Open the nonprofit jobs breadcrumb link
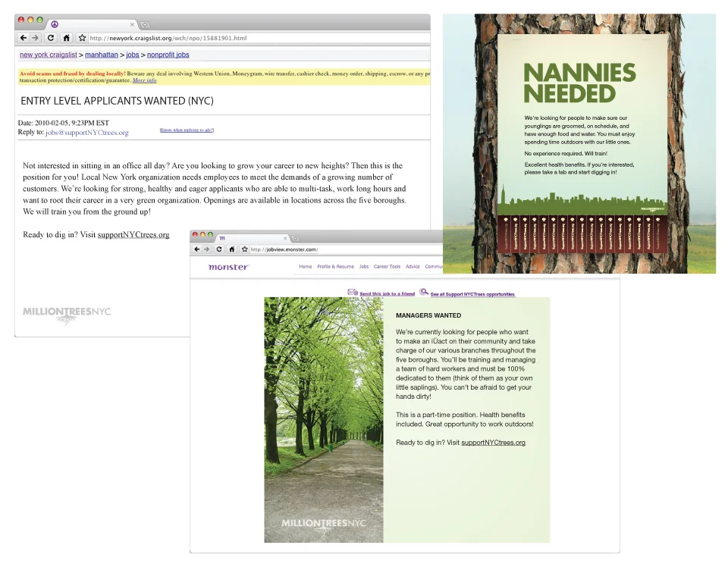 coord(168,55)
